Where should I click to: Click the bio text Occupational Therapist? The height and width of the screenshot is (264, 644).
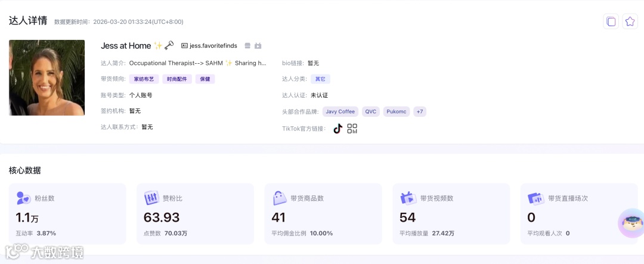[x=197, y=63]
